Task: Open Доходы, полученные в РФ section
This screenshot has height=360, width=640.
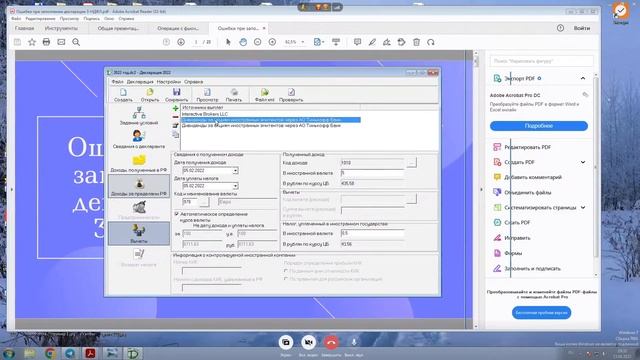Action: pos(139,163)
